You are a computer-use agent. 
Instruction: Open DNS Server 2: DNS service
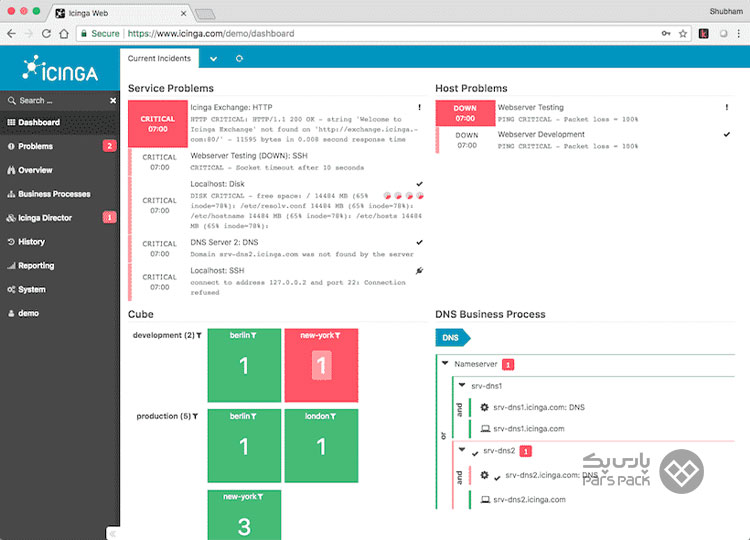[x=224, y=242]
